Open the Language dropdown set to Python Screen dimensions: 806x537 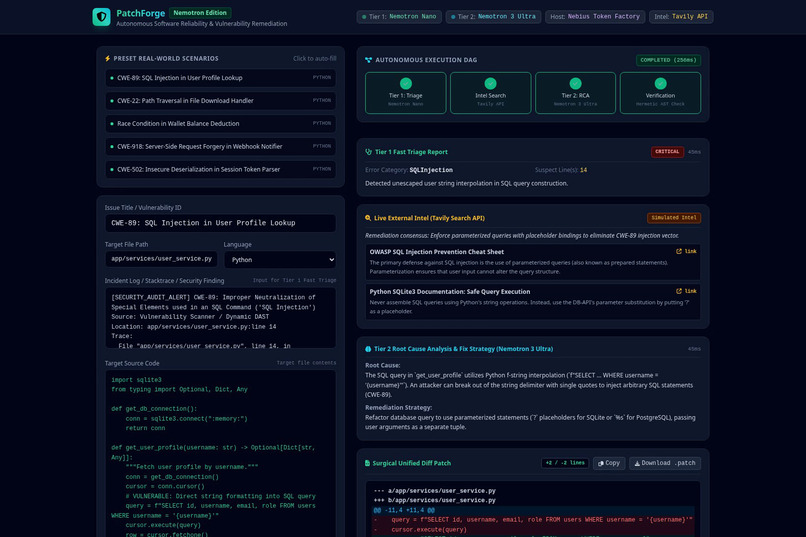pyautogui.click(x=280, y=260)
